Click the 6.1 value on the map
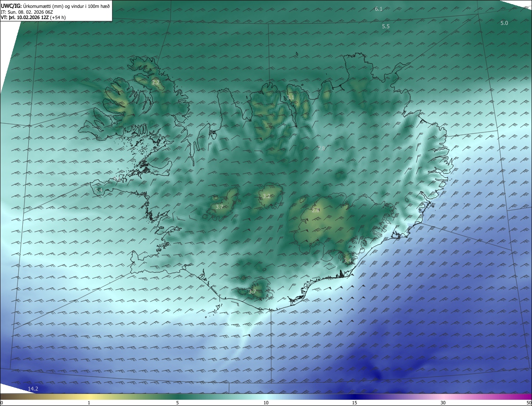This screenshot has height=406, width=532. point(379,9)
